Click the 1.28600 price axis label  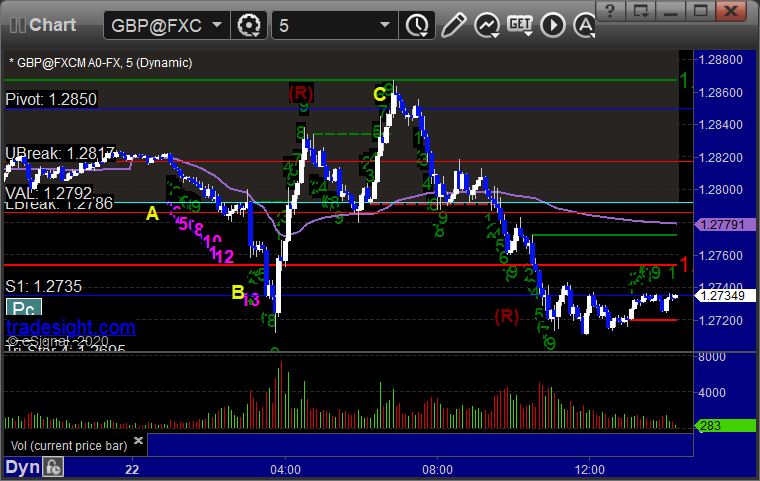pyautogui.click(x=720, y=93)
